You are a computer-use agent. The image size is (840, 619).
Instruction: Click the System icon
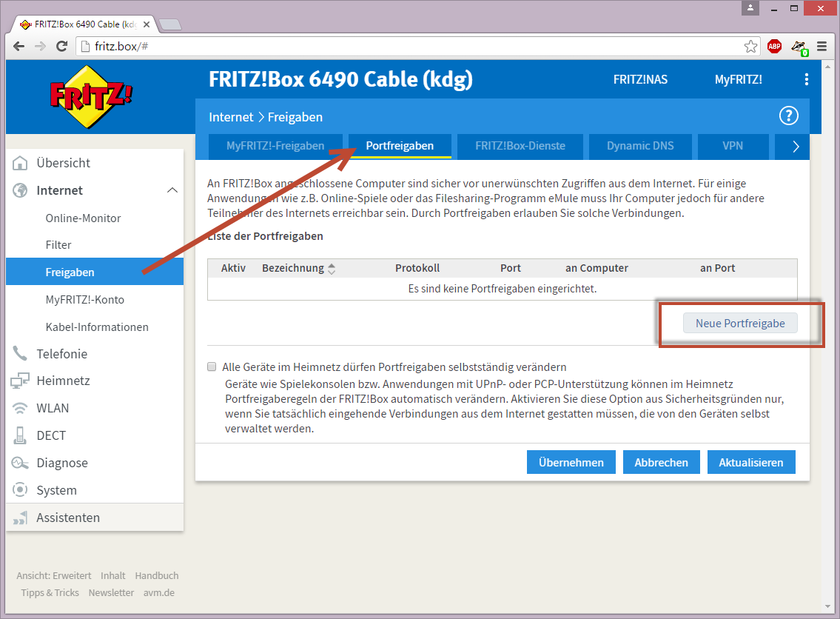20,490
